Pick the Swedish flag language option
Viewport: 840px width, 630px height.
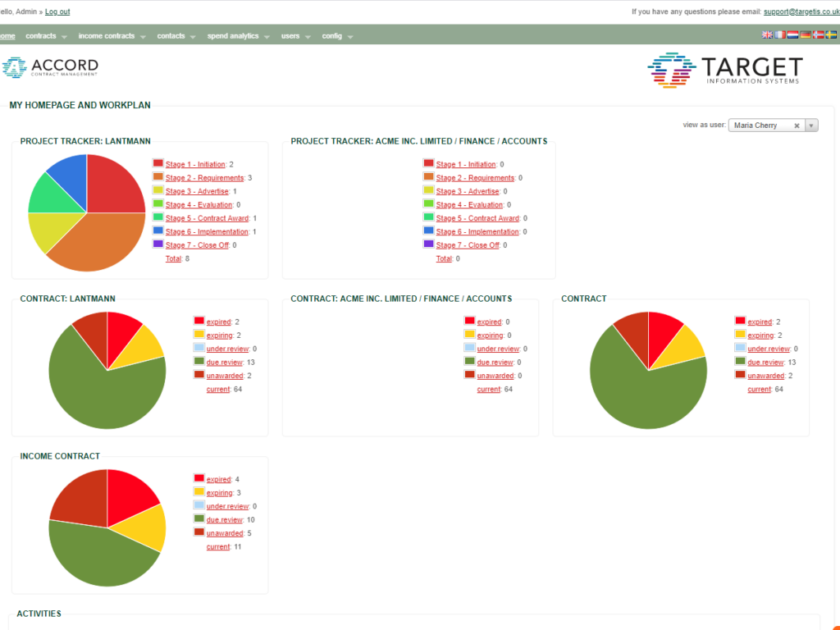pos(831,34)
